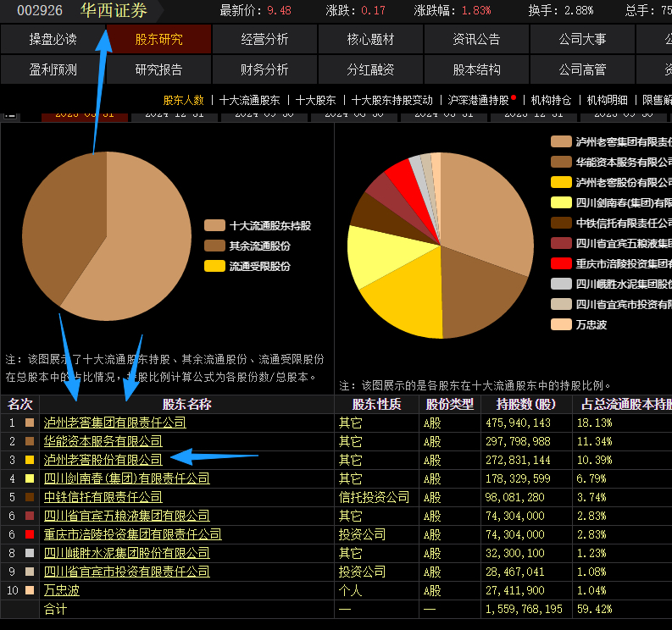The image size is (672, 630).
Task: Jump to the 十大流通股东 section
Action: (249, 100)
